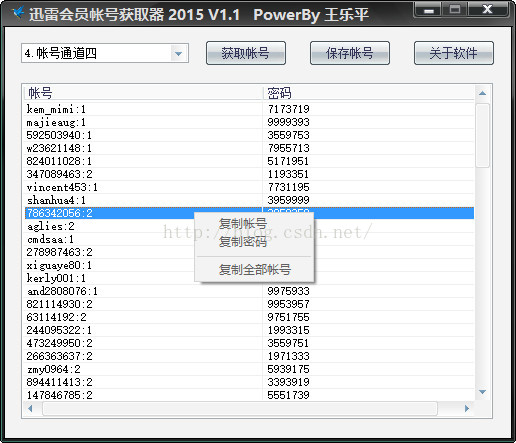Select account xiguaye80:1

59,265
